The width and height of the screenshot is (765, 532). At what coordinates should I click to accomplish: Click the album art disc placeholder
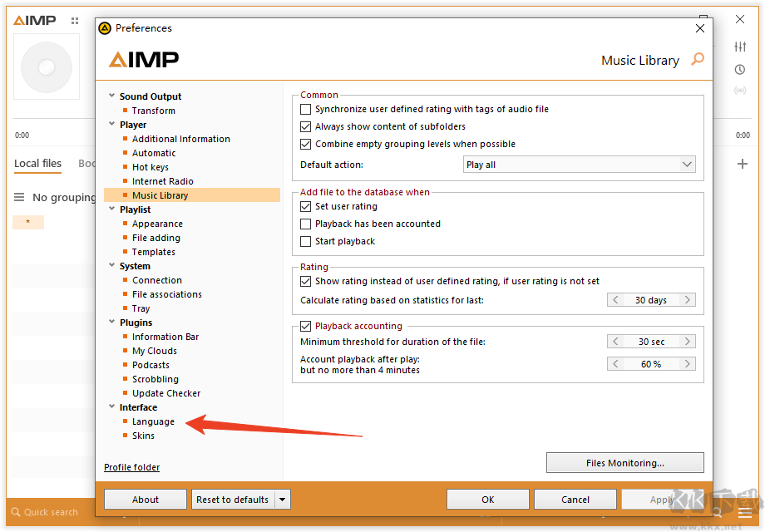click(47, 67)
